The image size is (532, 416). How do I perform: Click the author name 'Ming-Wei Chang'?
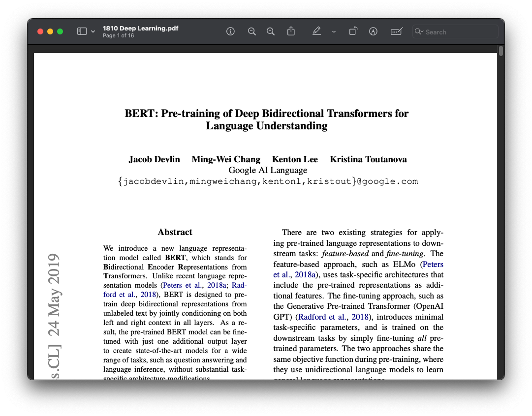pyautogui.click(x=225, y=159)
